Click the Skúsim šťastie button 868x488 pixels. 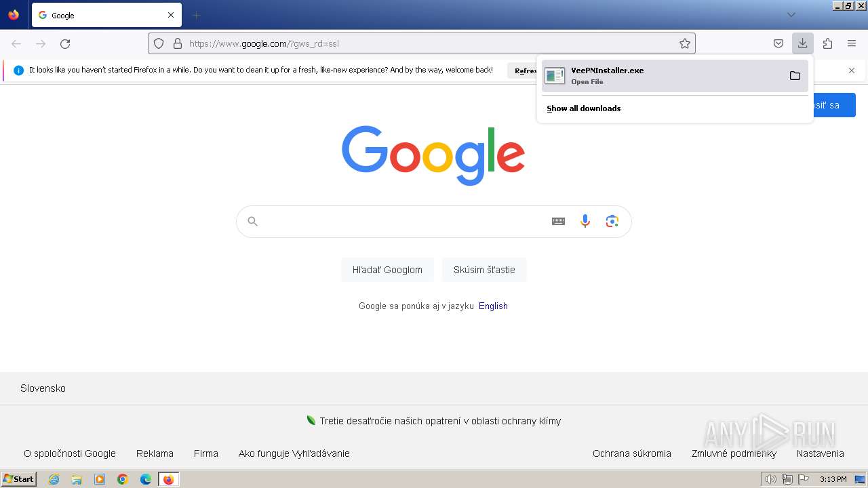click(x=484, y=270)
